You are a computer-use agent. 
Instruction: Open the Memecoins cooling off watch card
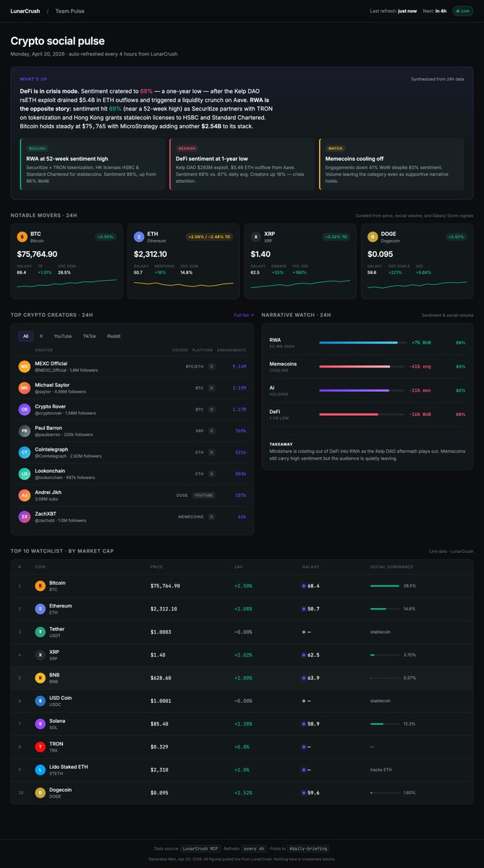click(391, 164)
